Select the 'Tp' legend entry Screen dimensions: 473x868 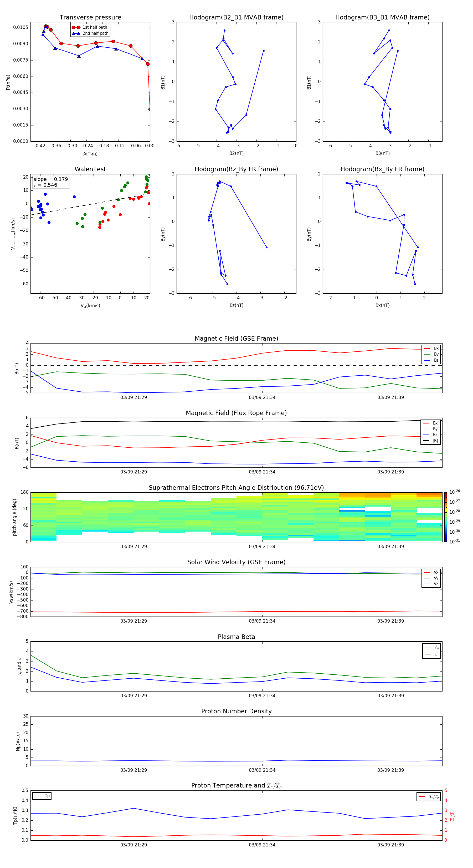(42, 796)
